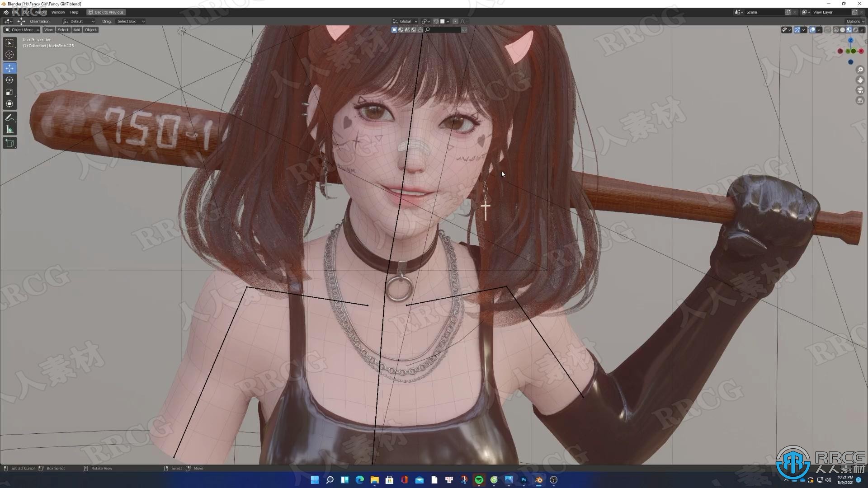Open the Edit menu
Viewport: 868px width, 488px height.
coord(27,12)
